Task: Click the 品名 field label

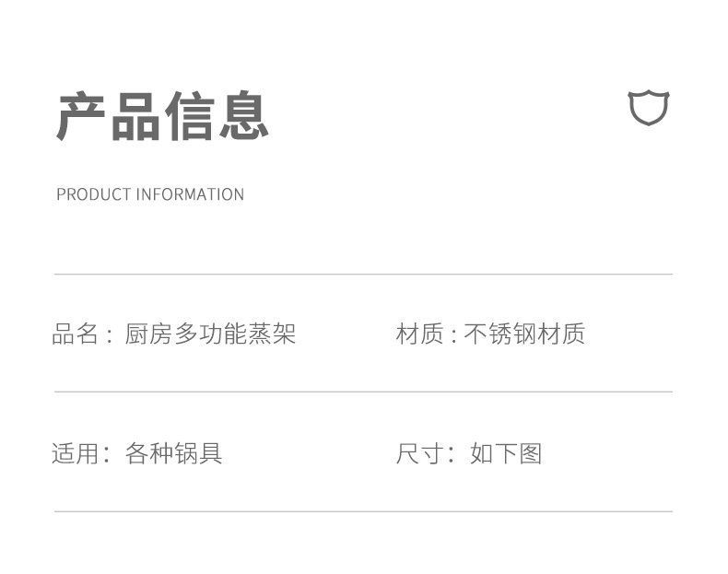Action: click(x=75, y=334)
